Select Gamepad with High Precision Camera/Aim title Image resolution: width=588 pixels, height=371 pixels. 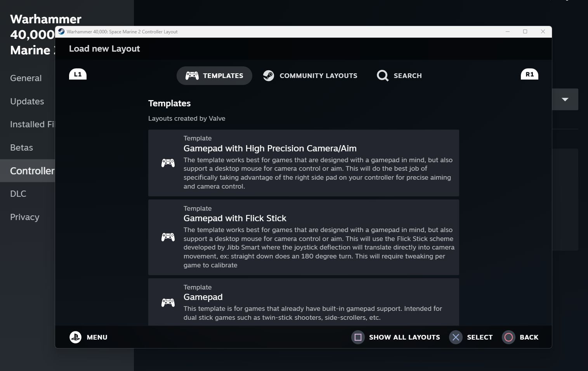point(270,148)
